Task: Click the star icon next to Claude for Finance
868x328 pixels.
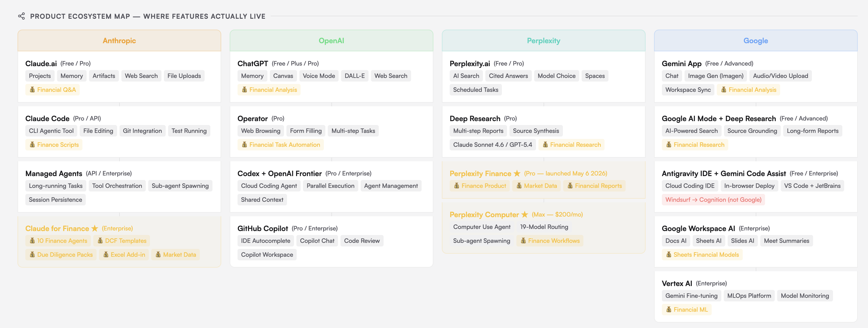Action: pyautogui.click(x=95, y=228)
